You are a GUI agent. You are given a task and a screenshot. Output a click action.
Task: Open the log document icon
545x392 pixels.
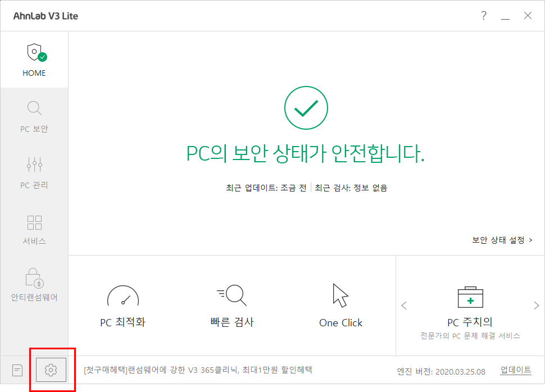tap(17, 370)
